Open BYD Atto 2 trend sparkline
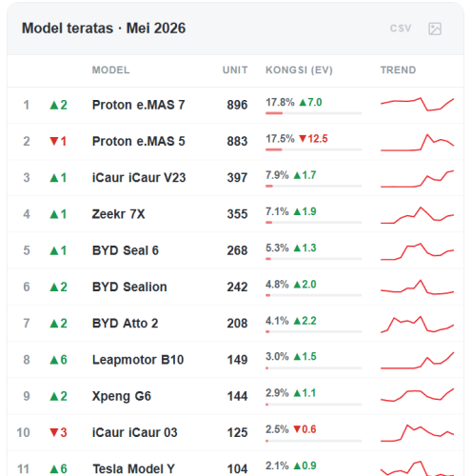The image size is (473, 476). pyautogui.click(x=417, y=325)
